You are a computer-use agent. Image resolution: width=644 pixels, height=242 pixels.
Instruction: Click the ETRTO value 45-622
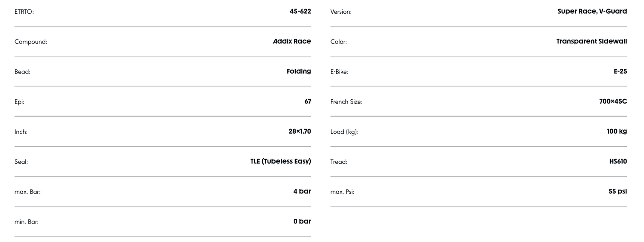[x=300, y=11]
